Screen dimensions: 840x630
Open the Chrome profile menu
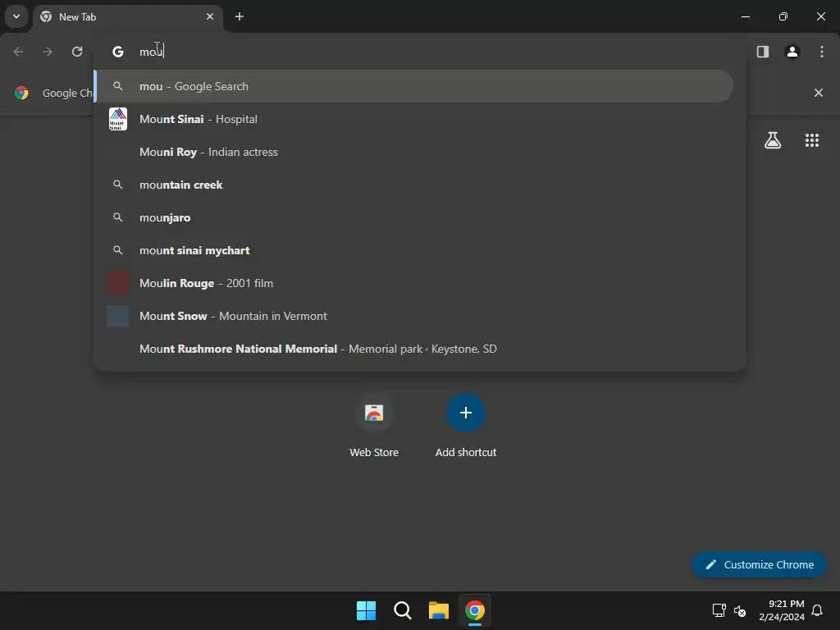pos(792,52)
